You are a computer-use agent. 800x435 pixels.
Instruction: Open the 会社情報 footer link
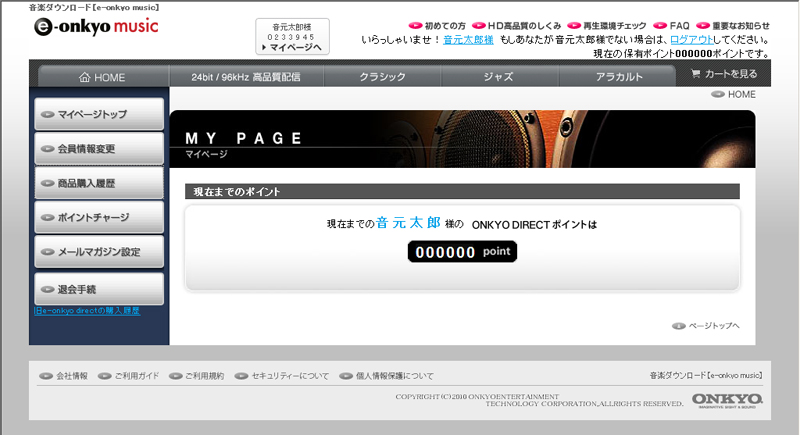pos(64,376)
